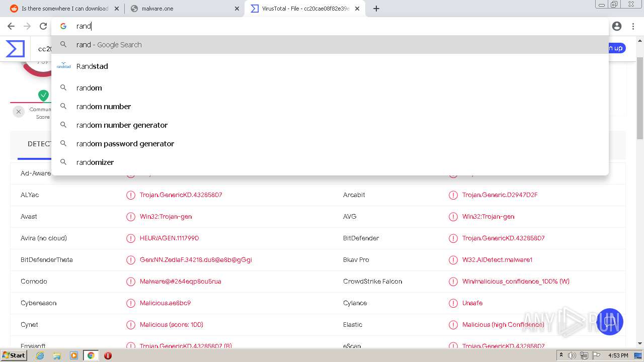Go back to previous page

click(x=11, y=26)
